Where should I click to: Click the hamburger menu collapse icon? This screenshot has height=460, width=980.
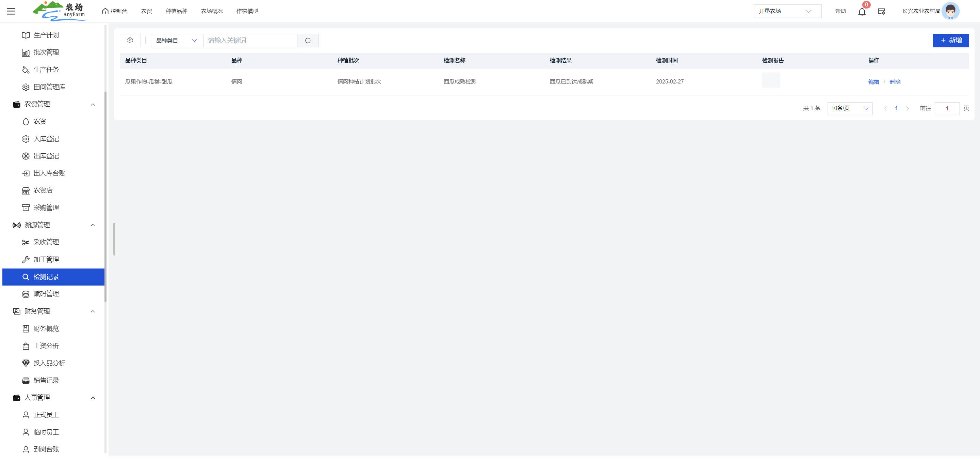click(x=11, y=11)
